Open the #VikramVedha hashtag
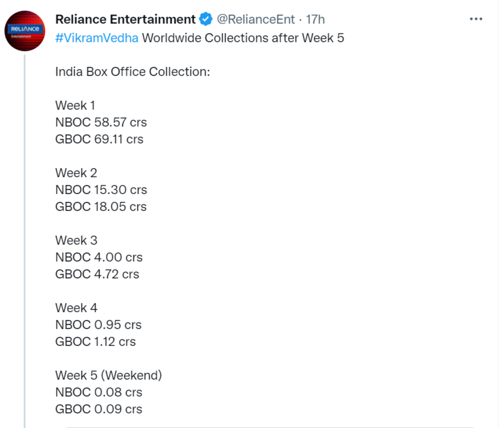The width and height of the screenshot is (504, 428). point(97,38)
